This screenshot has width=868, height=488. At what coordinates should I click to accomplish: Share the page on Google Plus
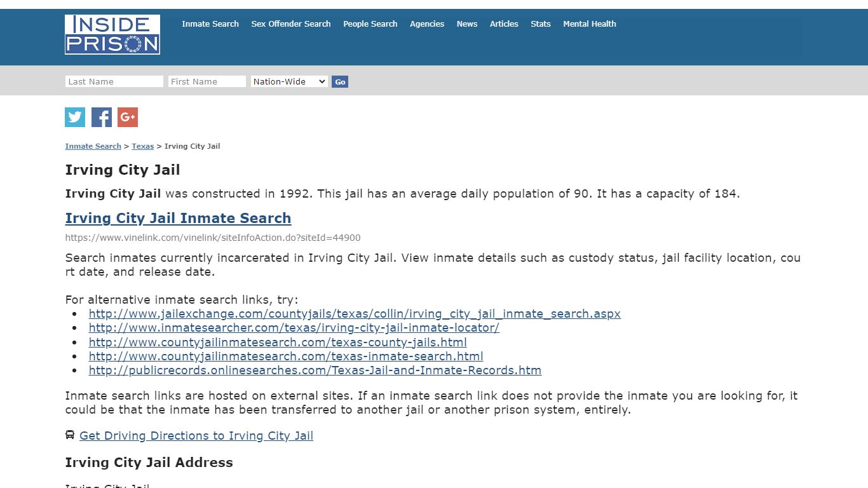(x=127, y=117)
